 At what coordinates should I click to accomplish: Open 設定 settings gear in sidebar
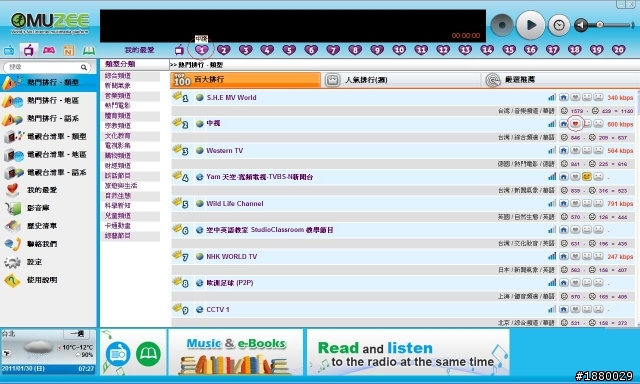tap(48, 262)
